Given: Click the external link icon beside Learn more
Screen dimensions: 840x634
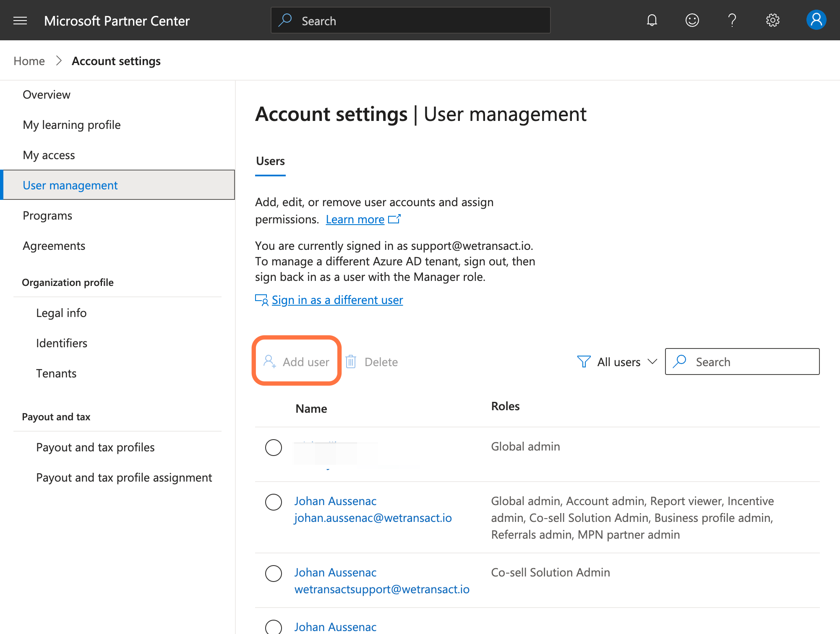Looking at the screenshot, I should click(394, 219).
